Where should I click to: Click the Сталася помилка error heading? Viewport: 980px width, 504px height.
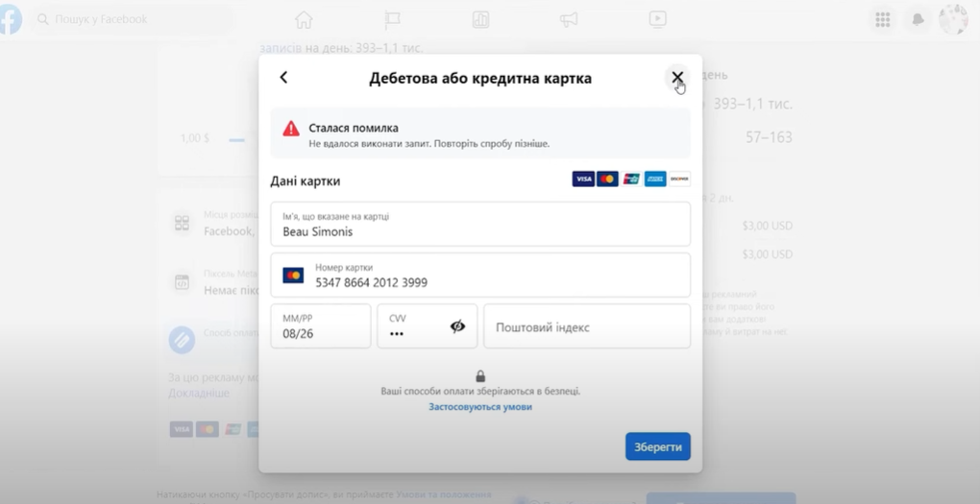(x=354, y=128)
